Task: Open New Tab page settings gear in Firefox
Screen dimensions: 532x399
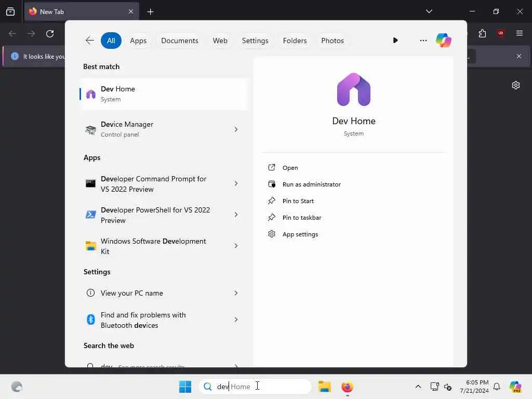Action: 516,85
